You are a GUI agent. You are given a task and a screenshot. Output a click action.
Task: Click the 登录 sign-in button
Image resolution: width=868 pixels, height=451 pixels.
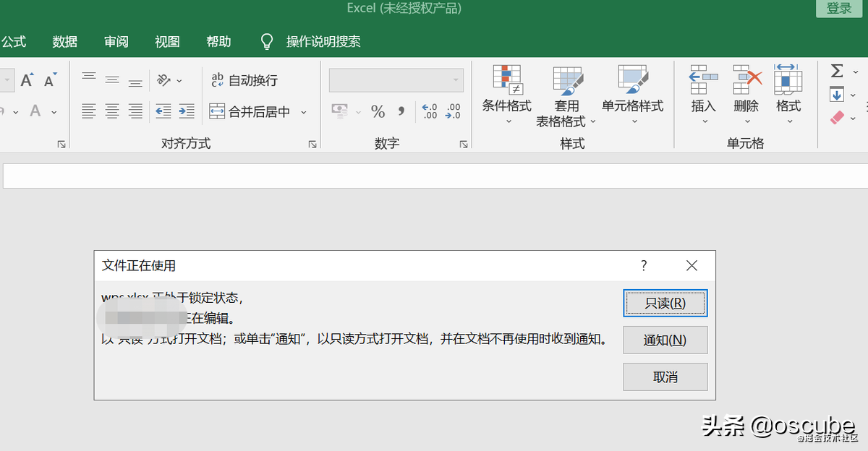coord(839,9)
